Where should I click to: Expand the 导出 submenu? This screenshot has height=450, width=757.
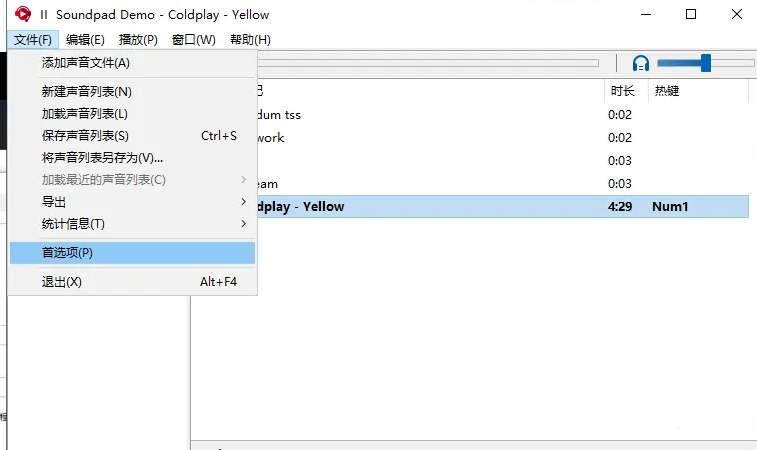click(x=55, y=202)
